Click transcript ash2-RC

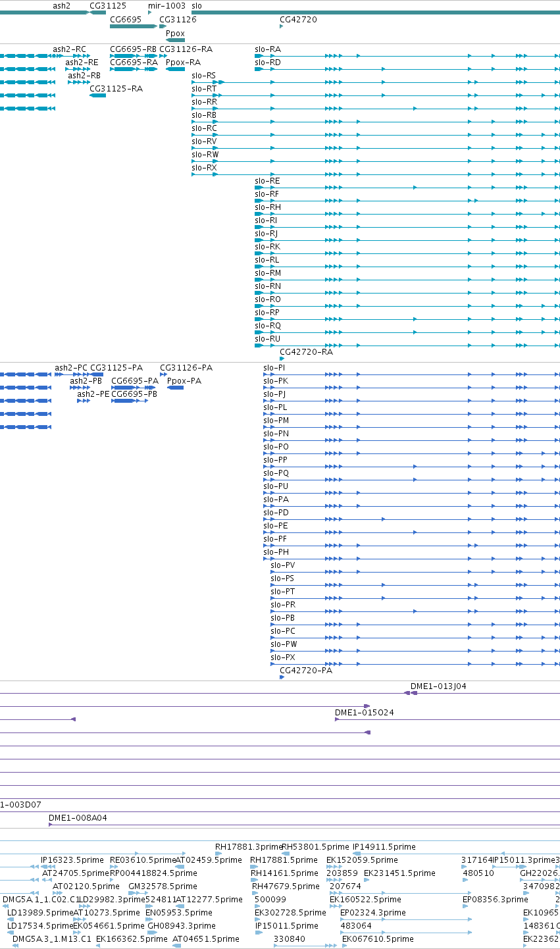pos(69,49)
